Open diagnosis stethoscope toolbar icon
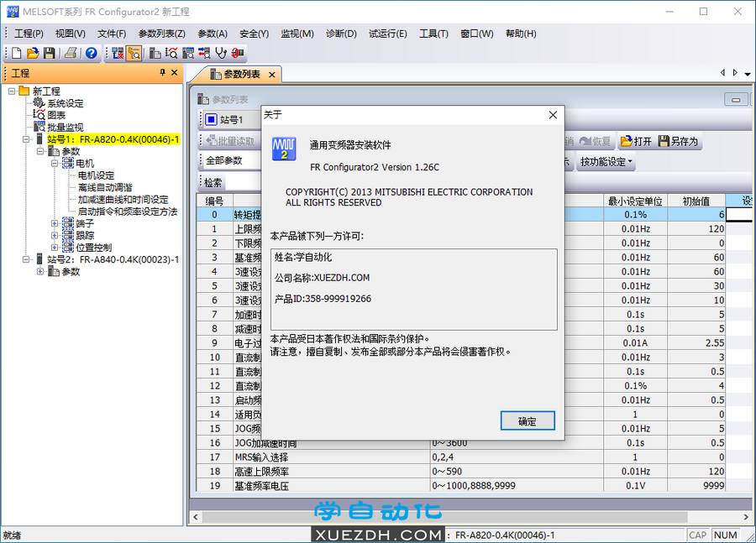The image size is (756, 543). 221,53
